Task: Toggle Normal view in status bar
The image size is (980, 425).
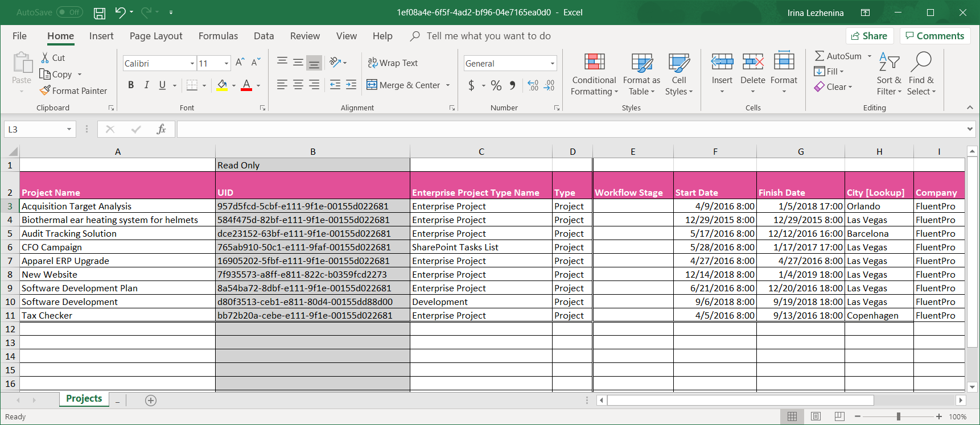Action: tap(792, 416)
